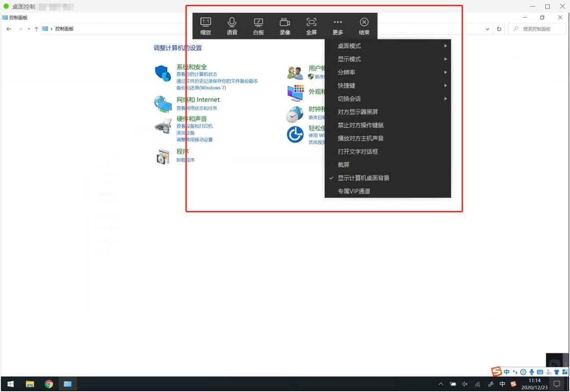Open 通过文件历史记录保存你的文件备份副本 link
Viewport: 570px width, 392px height.
(x=217, y=81)
